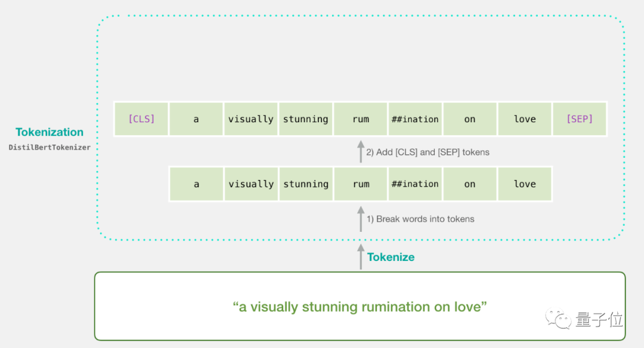
Task: Select the "stunning" token in the top row
Action: tap(306, 119)
